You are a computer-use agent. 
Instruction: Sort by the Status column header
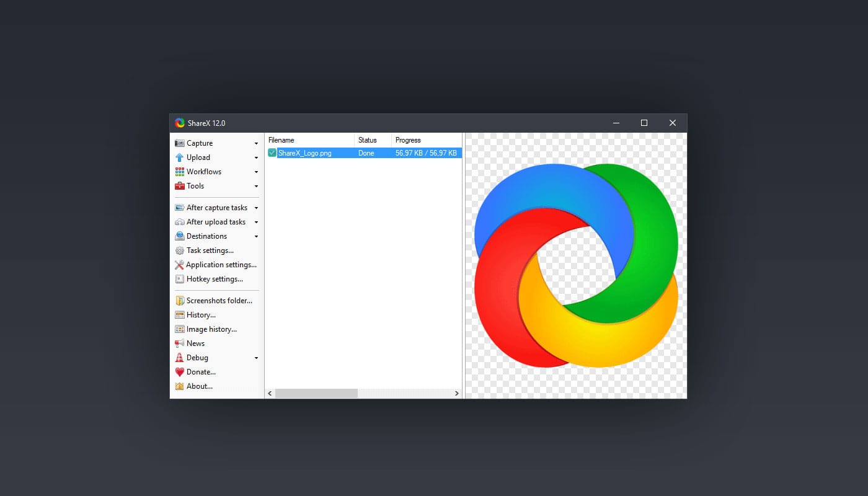[x=373, y=140]
